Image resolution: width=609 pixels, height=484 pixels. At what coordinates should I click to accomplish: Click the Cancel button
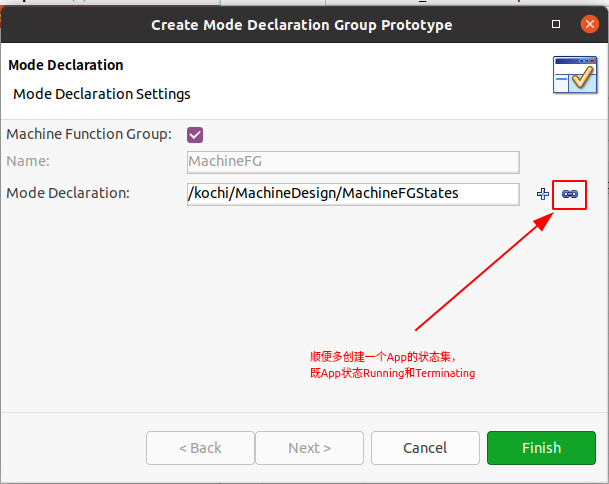tap(425, 448)
